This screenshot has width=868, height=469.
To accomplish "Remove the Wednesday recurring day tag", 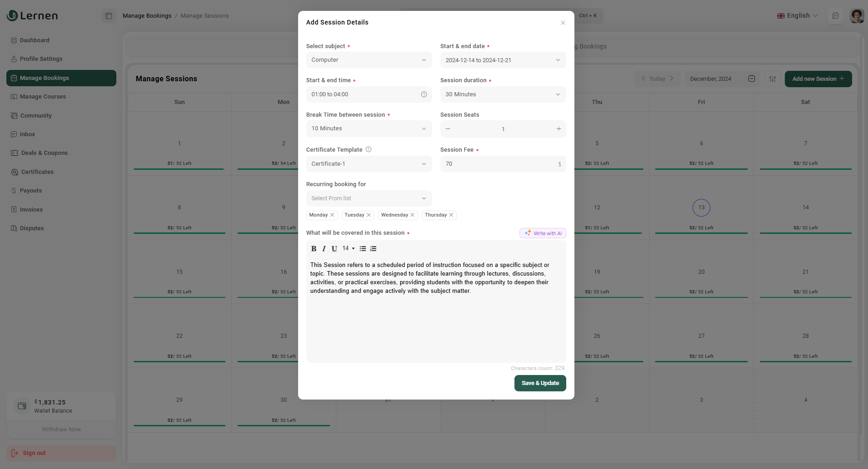I will click(412, 215).
